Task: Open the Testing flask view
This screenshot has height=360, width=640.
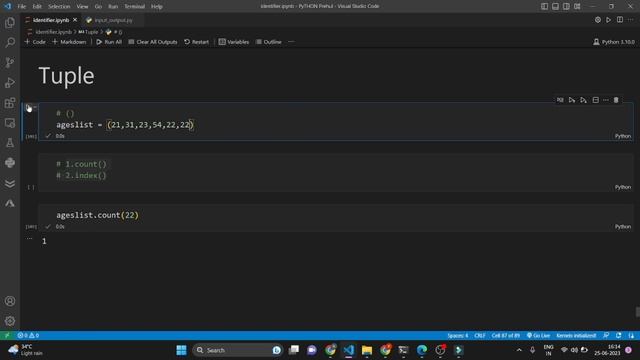Action: pos(10,142)
